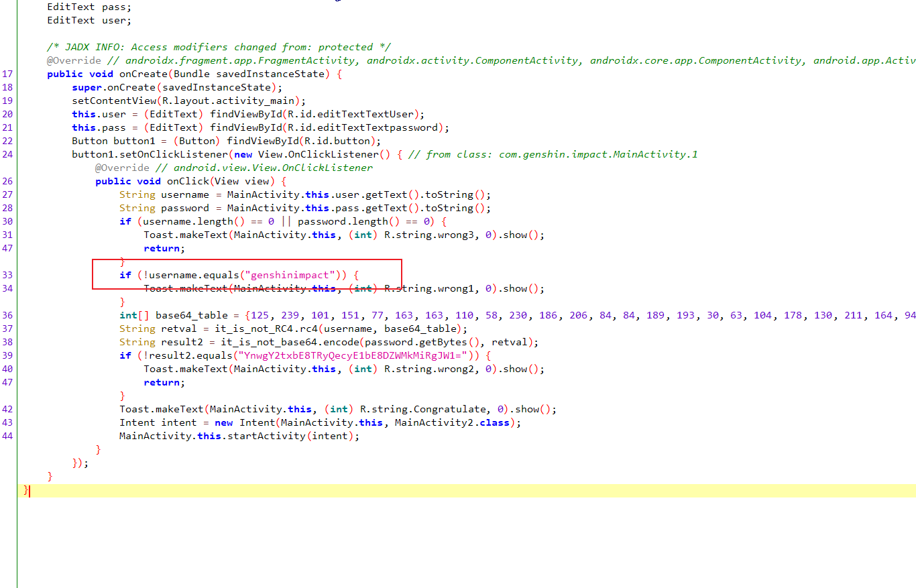Click gutter line number 36
This screenshot has height=588, width=916.
[7, 315]
